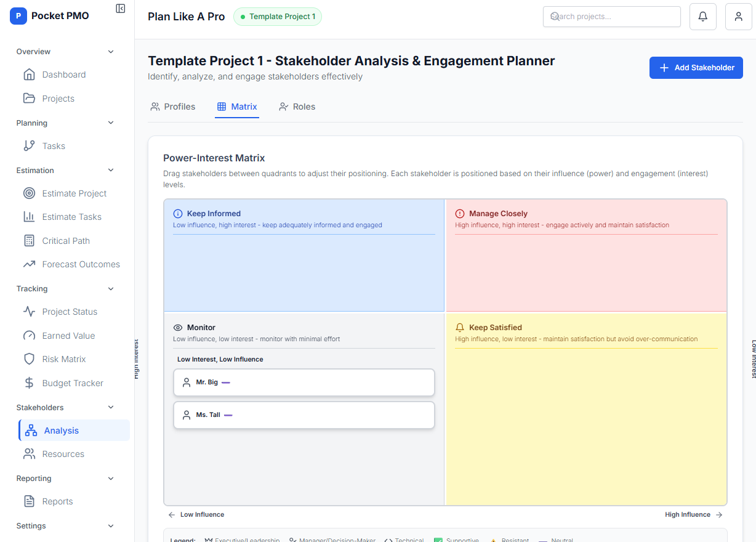Open Budget Tracker dollar icon
Screen dimensions: 756x542
(x=30, y=382)
